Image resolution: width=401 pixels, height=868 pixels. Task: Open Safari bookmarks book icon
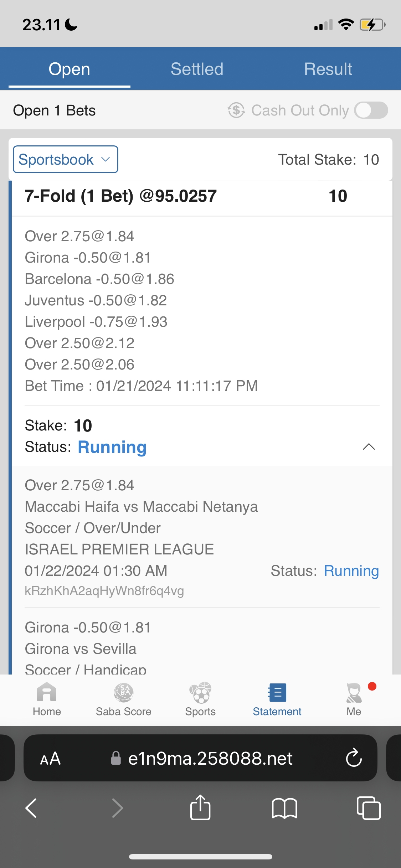(284, 808)
